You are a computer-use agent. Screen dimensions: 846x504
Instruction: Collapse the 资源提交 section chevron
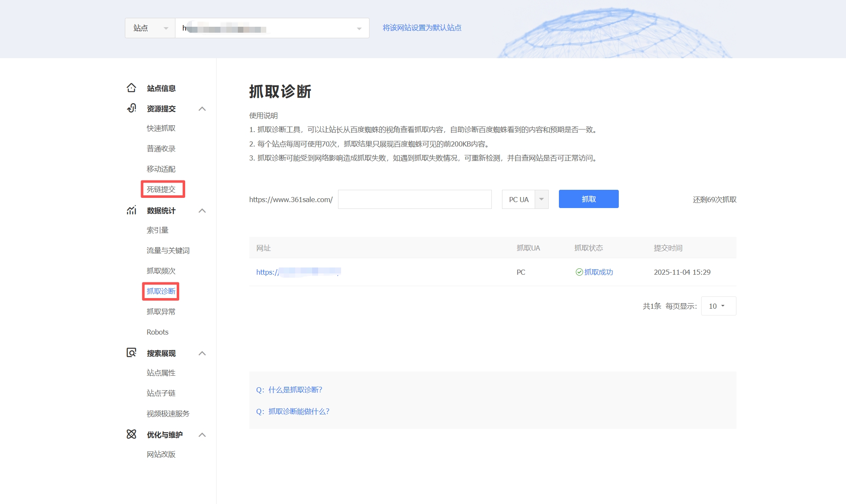[203, 109]
